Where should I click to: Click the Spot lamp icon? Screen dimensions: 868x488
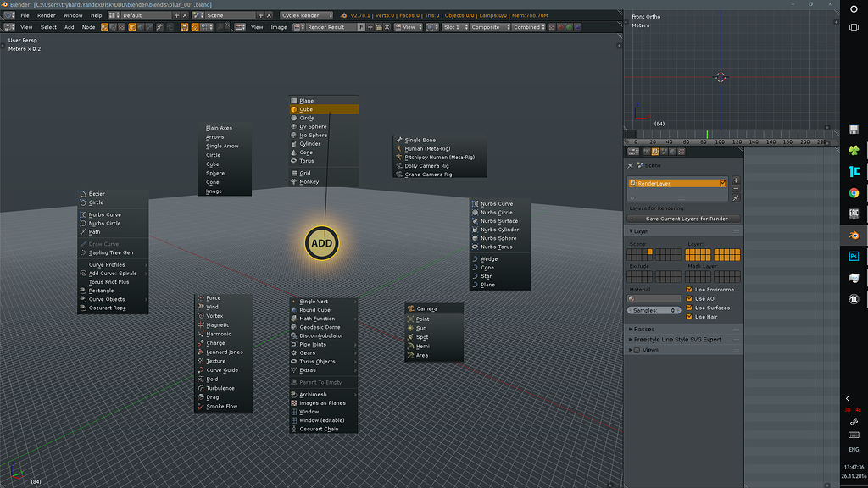[x=411, y=337]
